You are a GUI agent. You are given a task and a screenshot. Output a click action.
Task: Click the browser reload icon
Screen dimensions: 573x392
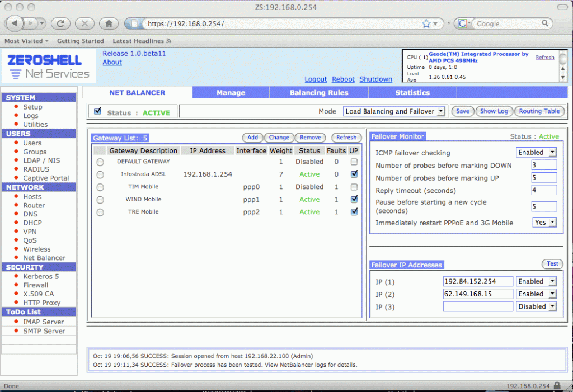click(60, 23)
